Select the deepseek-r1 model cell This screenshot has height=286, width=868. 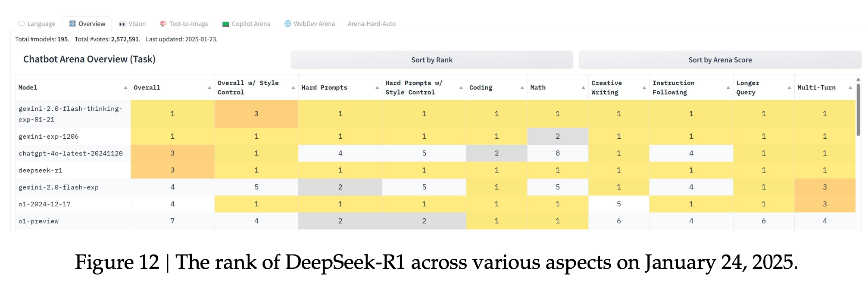pyautogui.click(x=73, y=170)
